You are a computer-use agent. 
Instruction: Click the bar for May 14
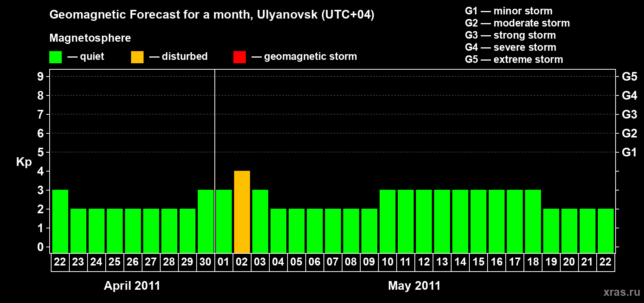pos(460,221)
